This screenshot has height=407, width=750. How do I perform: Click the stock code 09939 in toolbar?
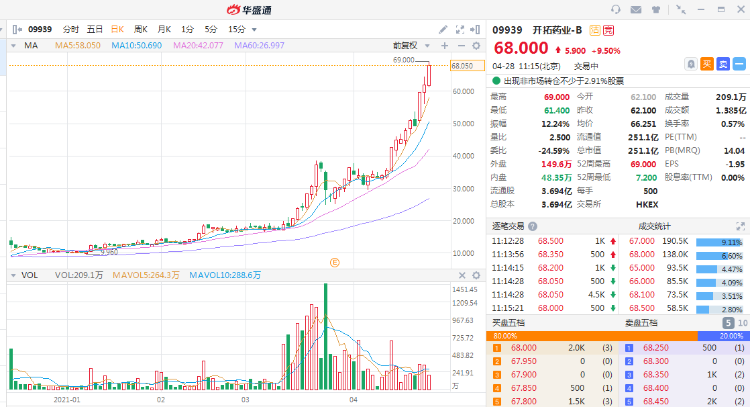[x=40, y=30]
